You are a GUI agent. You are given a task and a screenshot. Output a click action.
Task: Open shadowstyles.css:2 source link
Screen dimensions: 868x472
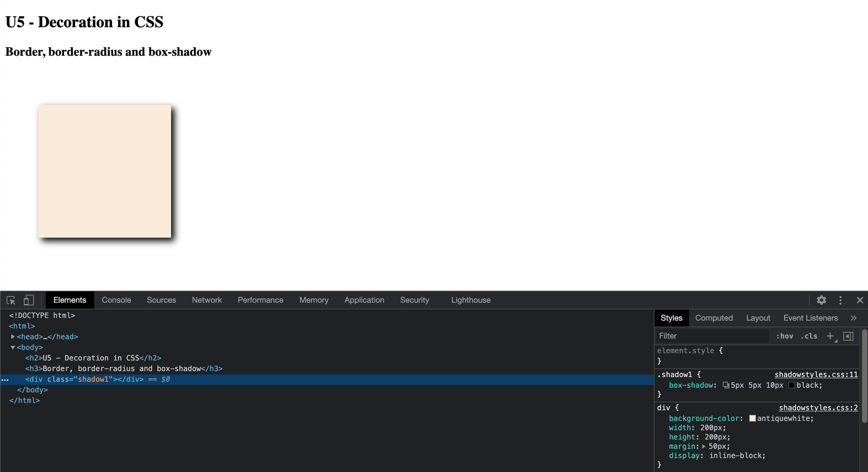tap(818, 408)
